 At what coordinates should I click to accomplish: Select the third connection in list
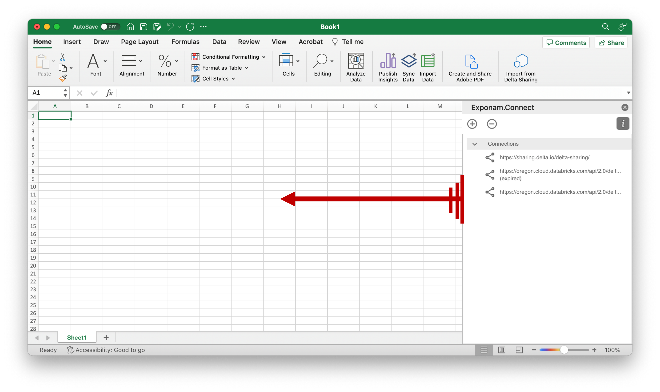(x=549, y=192)
